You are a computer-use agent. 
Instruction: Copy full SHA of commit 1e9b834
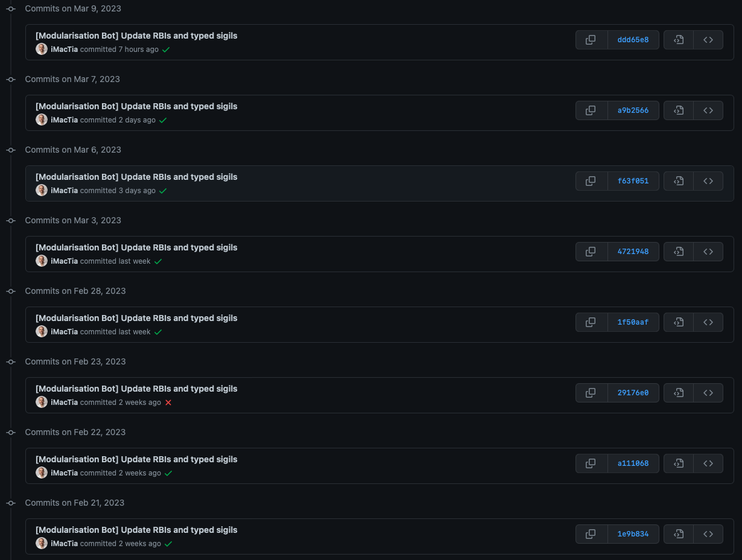591,533
